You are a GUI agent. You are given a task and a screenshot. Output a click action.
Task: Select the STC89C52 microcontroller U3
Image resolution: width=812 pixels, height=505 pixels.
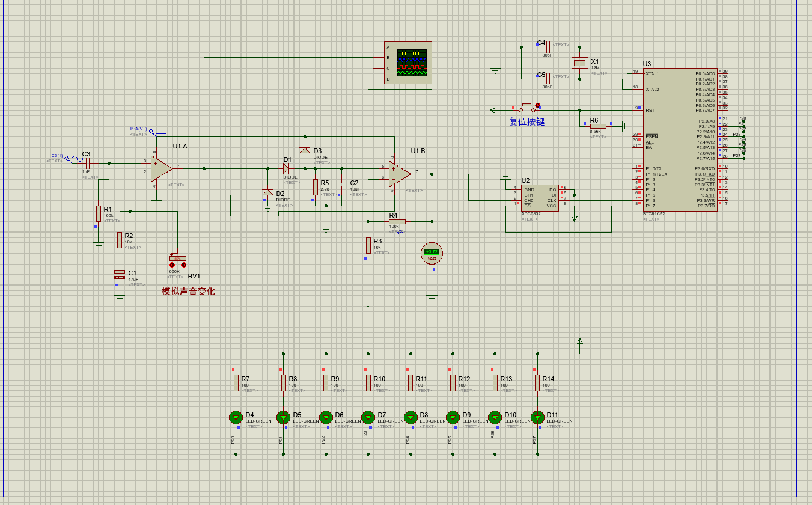click(x=680, y=139)
